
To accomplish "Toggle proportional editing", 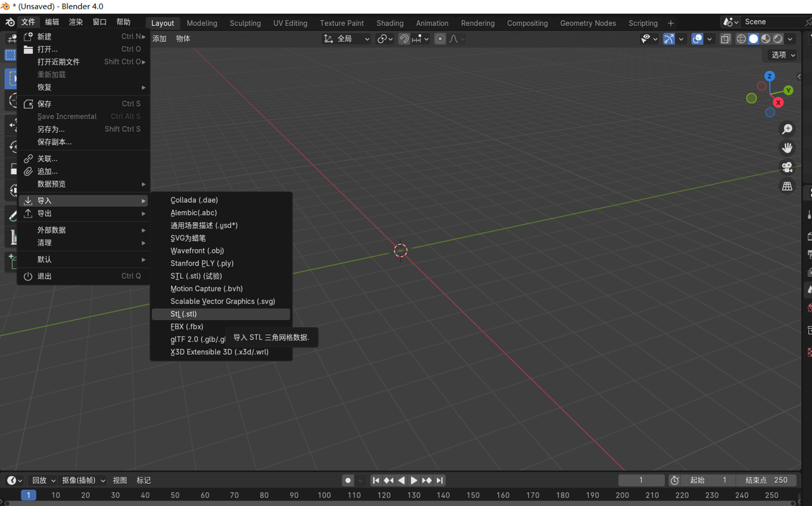I will tap(440, 39).
